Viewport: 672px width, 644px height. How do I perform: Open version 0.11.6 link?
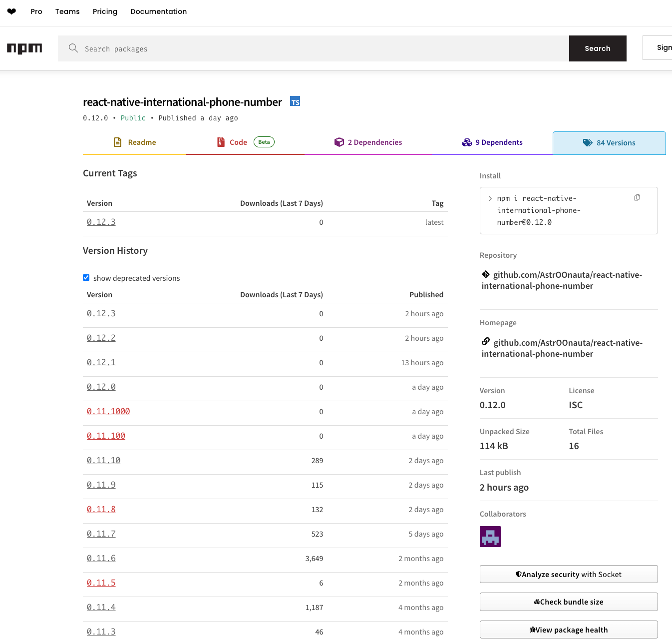pos(101,558)
